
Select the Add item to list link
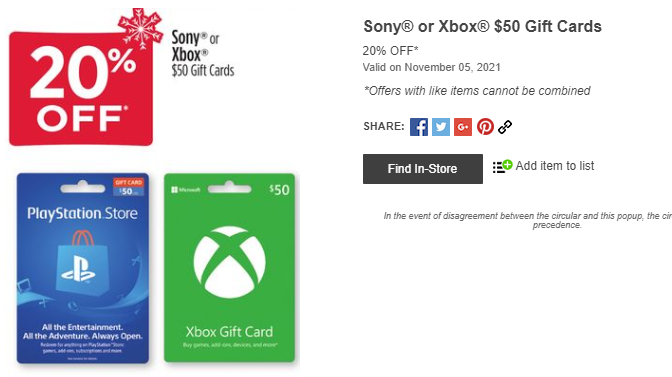(555, 166)
